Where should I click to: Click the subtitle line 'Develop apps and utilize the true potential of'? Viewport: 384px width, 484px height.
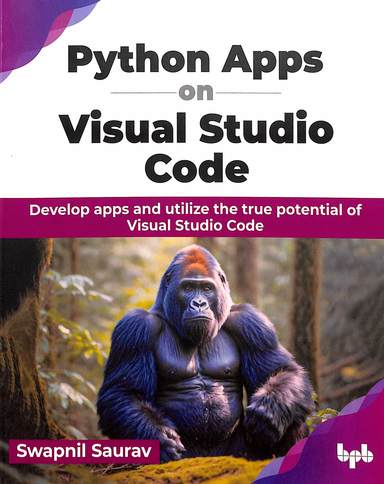[x=196, y=211]
